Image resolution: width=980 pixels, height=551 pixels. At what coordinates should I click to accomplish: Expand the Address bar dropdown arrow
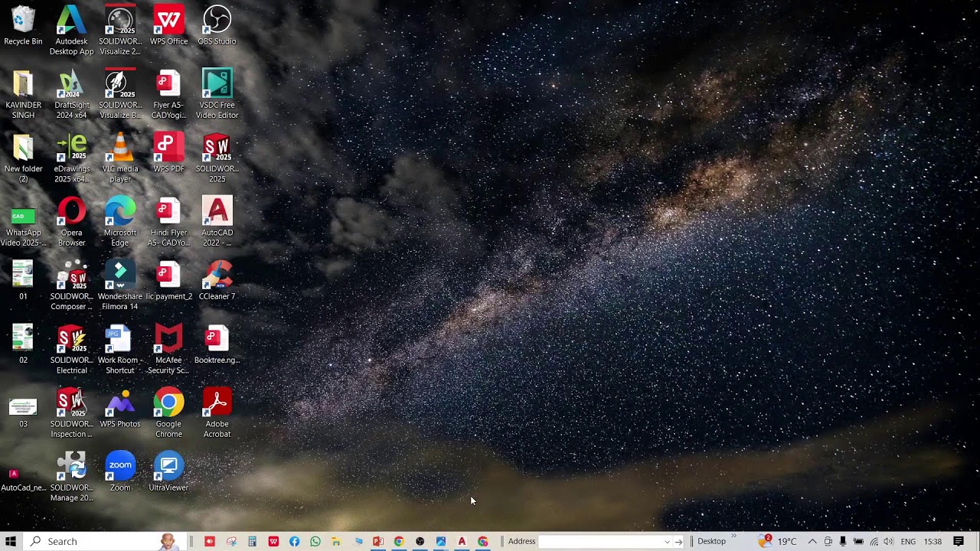(x=667, y=542)
